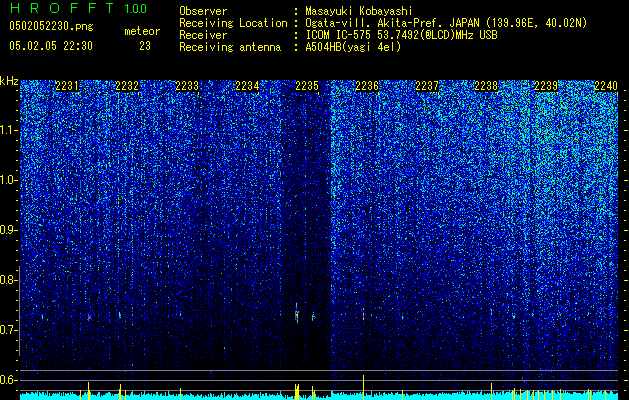Image resolution: width=629 pixels, height=400 pixels.
Task: Click time marker 2233
Action: click(x=187, y=86)
